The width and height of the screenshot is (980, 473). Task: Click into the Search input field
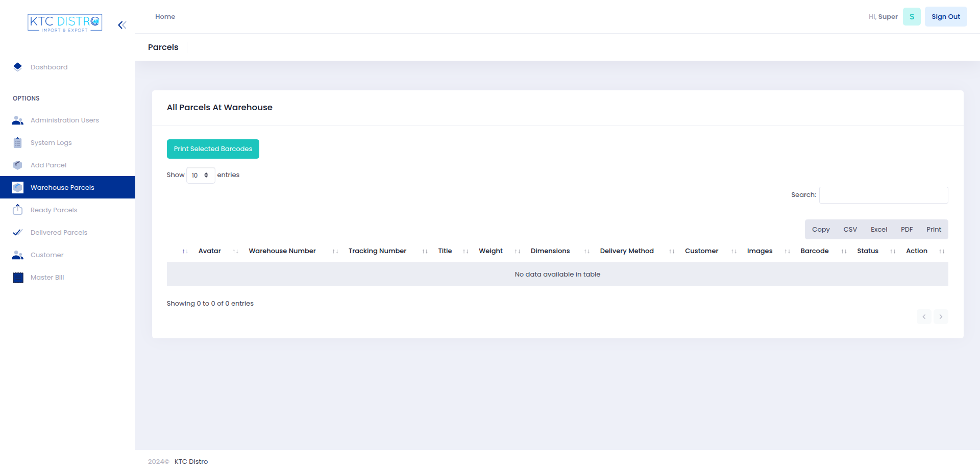884,195
